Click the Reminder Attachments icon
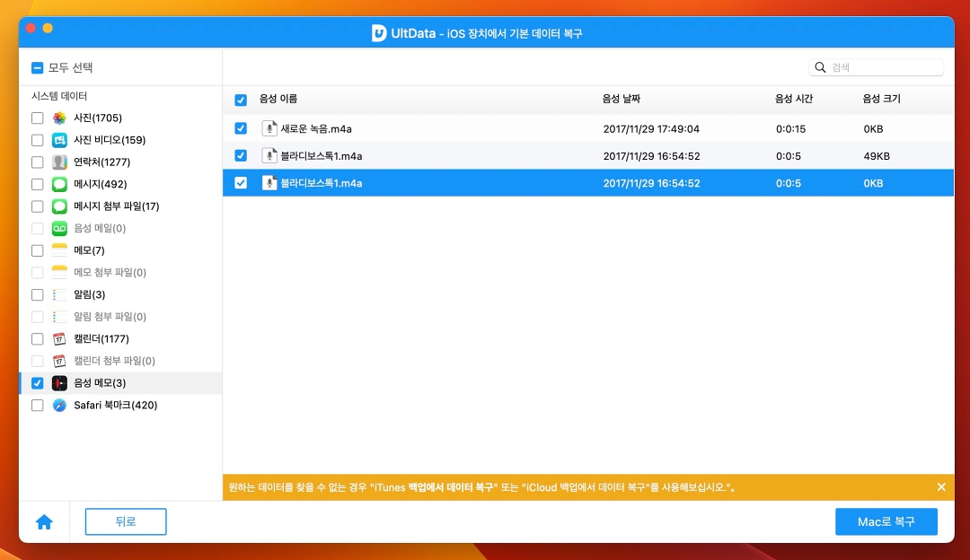 click(x=59, y=317)
